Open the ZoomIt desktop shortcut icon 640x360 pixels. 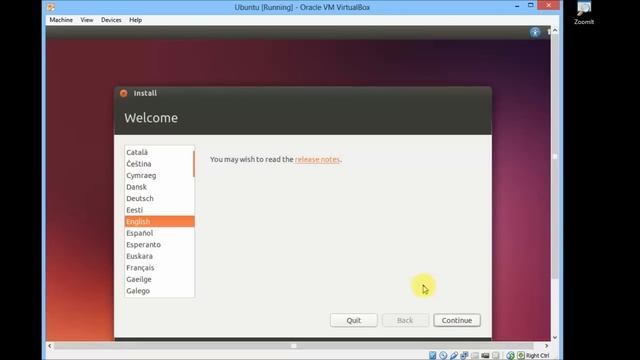coord(584,13)
